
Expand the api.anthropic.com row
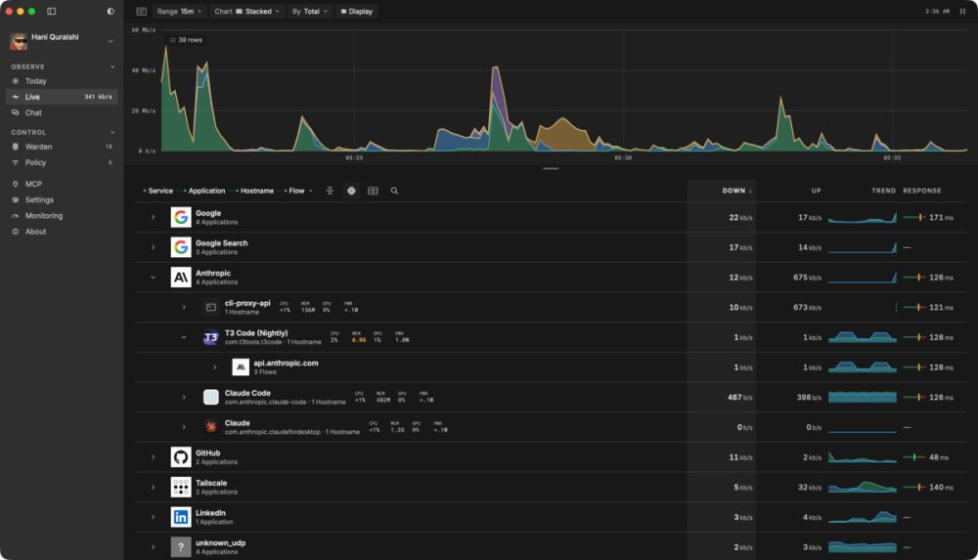pyautogui.click(x=214, y=367)
